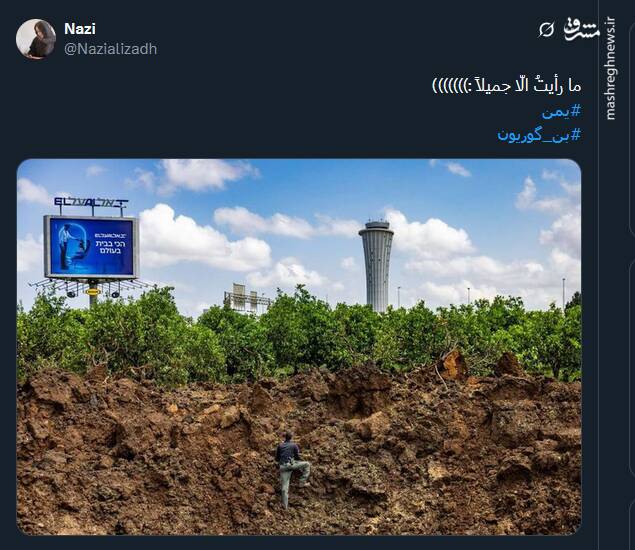Open the #يمن hashtag

pyautogui.click(x=561, y=110)
